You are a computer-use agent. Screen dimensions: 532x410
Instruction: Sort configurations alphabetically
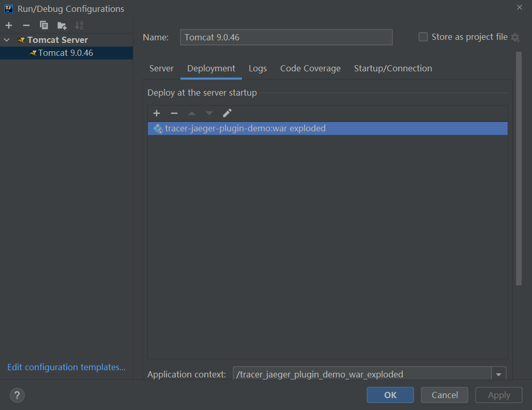pyautogui.click(x=79, y=25)
